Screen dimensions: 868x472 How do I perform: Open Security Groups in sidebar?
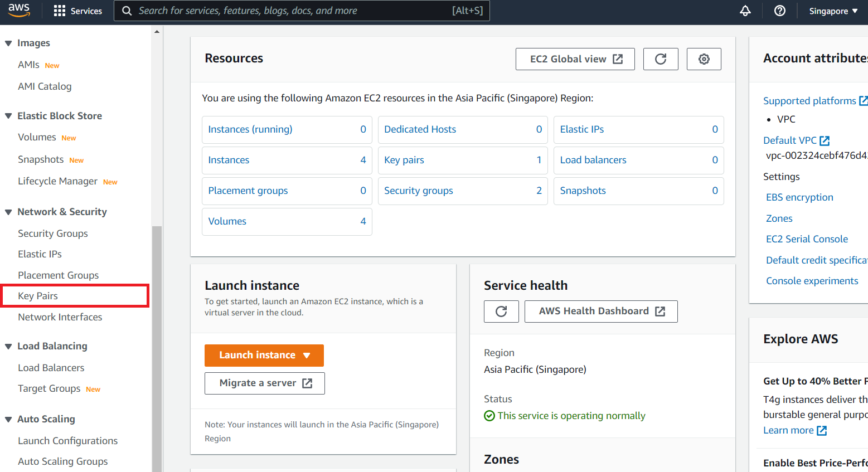click(x=53, y=233)
